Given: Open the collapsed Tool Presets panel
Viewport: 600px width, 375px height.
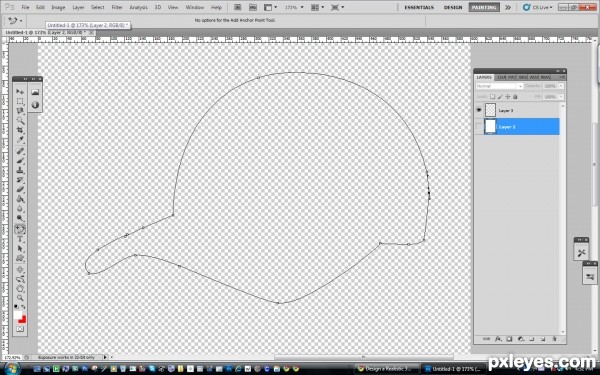Looking at the screenshot, I should click(581, 253).
